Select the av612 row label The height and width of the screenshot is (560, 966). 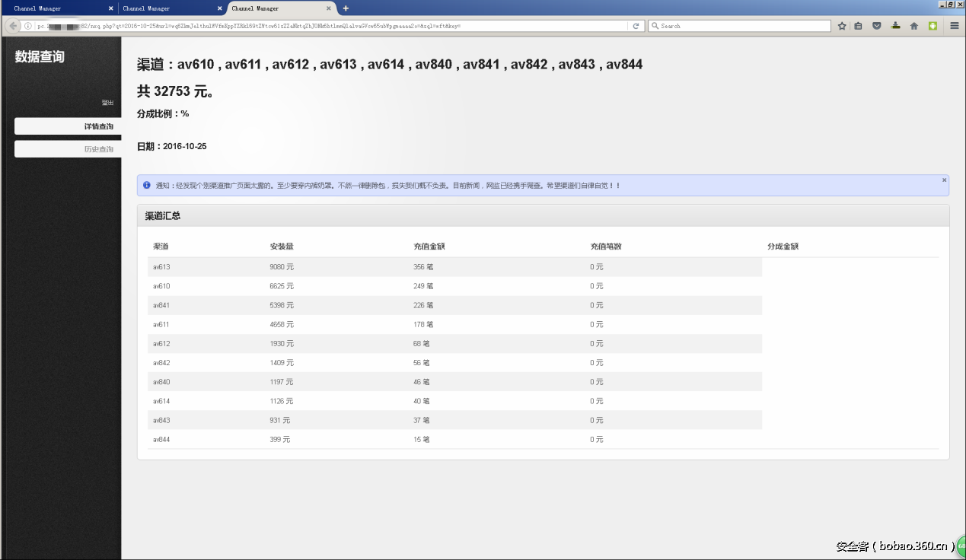coord(161,344)
